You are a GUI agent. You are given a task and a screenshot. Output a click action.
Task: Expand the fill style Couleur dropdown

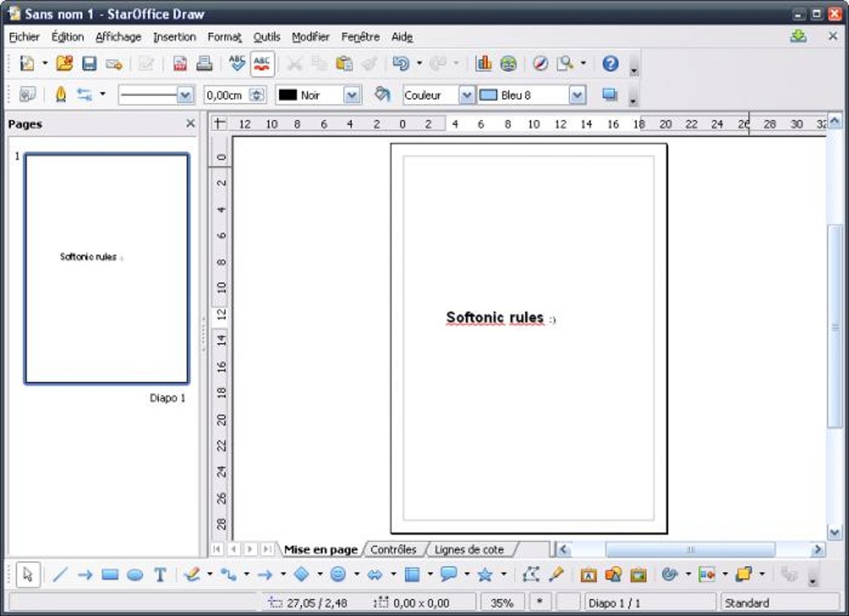pyautogui.click(x=466, y=96)
